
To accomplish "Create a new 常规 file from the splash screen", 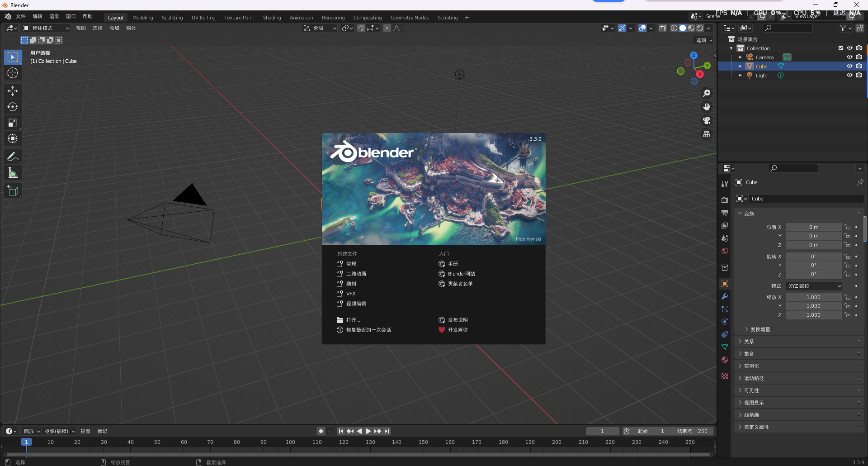I will [x=351, y=263].
